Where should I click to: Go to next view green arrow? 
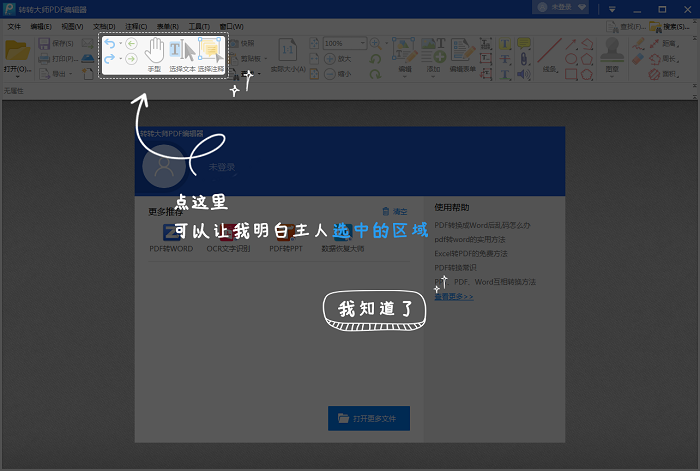point(131,59)
